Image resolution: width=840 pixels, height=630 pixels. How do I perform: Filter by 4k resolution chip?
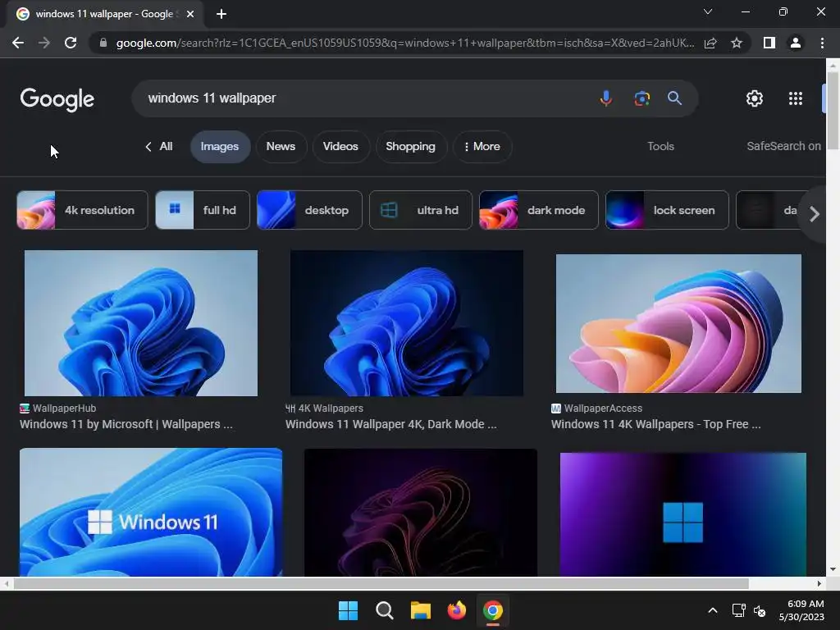(x=82, y=210)
